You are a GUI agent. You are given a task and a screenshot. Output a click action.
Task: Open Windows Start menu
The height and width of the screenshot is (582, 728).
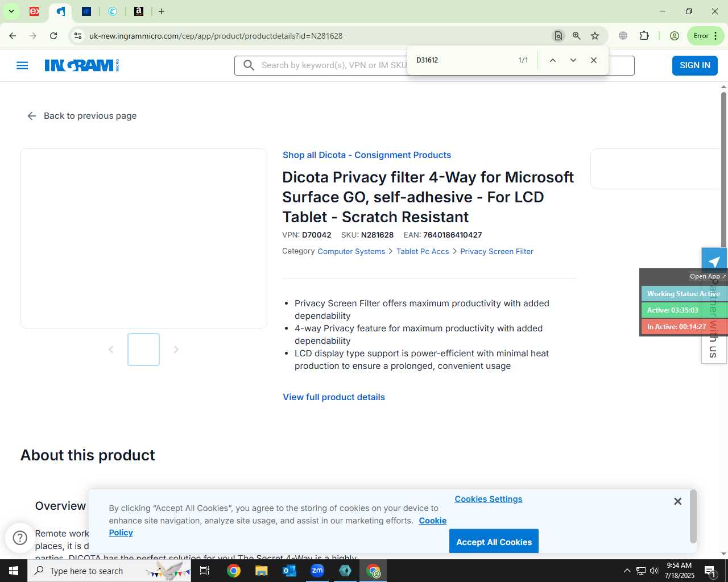(14, 571)
